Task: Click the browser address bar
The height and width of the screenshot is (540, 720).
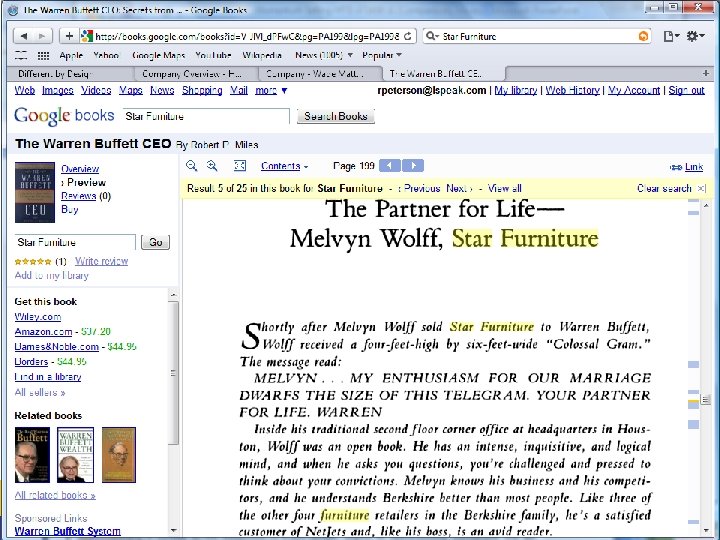Action: click(248, 36)
